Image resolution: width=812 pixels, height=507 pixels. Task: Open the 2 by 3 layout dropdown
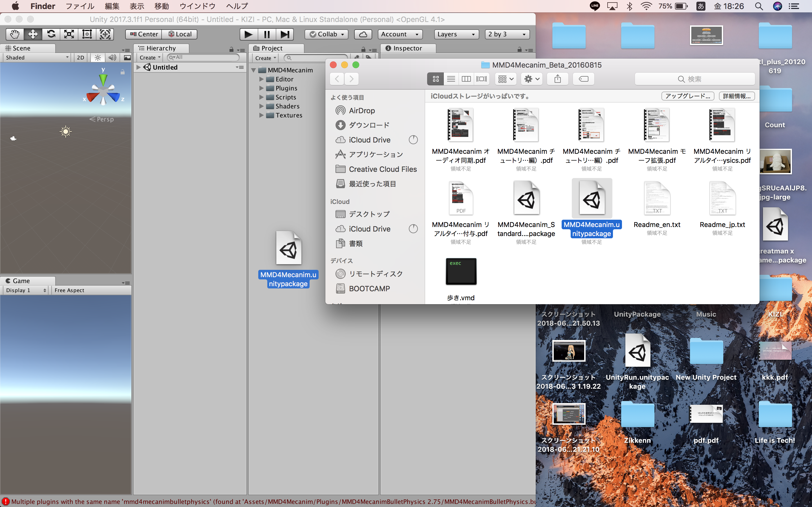[506, 34]
